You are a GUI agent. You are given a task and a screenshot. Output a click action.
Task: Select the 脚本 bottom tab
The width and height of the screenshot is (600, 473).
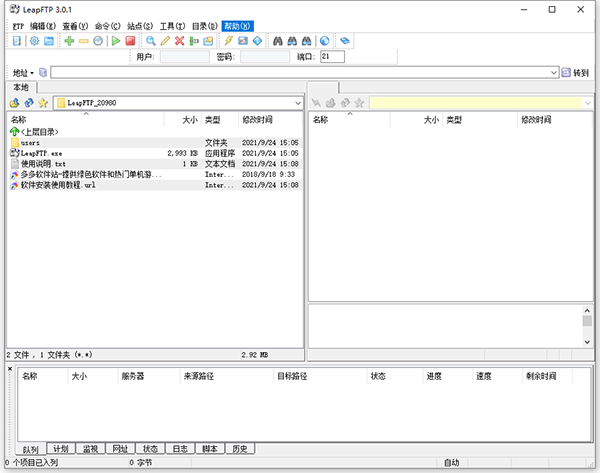pos(210,449)
